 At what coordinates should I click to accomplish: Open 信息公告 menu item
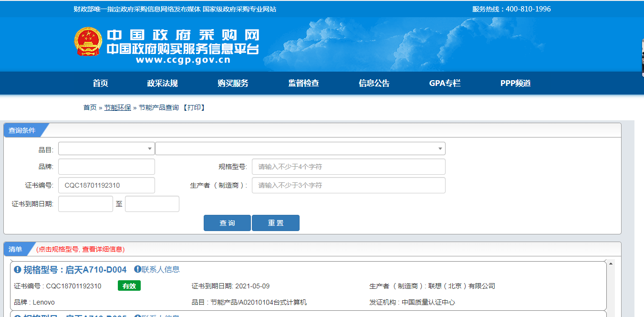[x=374, y=83]
